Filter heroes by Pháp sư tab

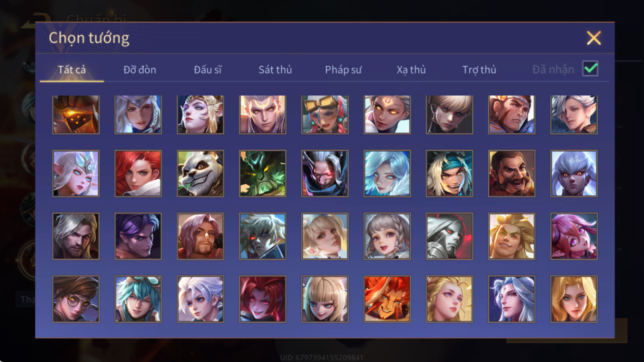click(x=343, y=70)
